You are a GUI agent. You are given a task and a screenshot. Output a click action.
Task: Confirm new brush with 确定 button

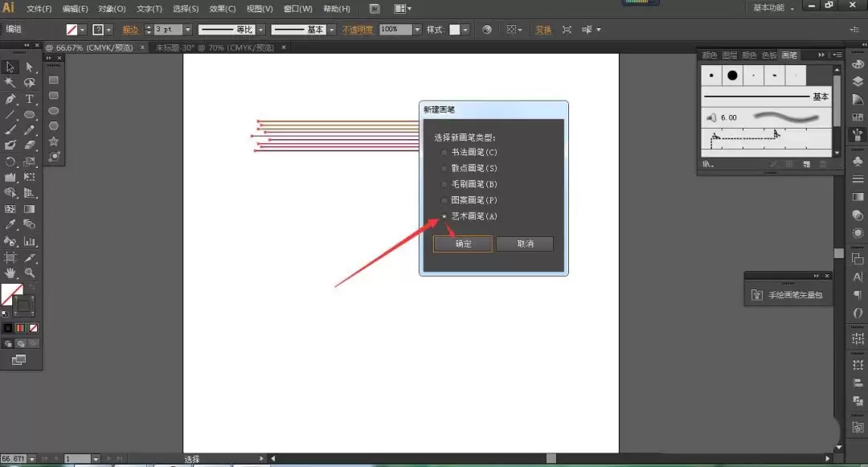pyautogui.click(x=463, y=244)
